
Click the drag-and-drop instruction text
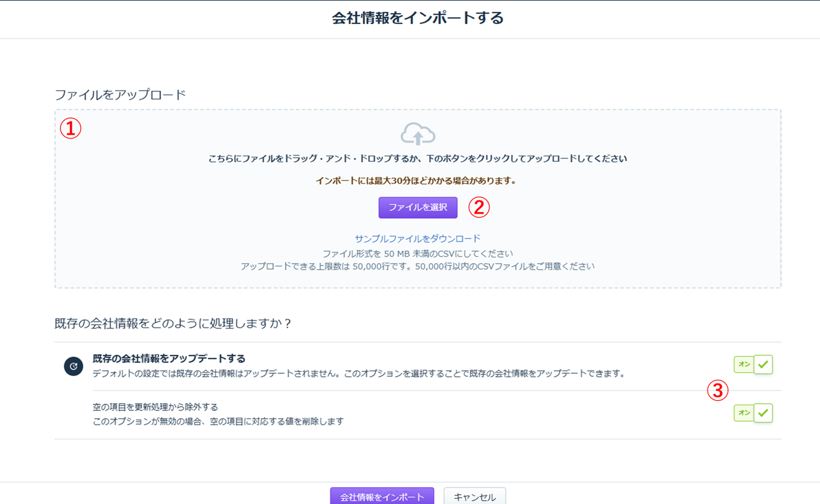418,159
